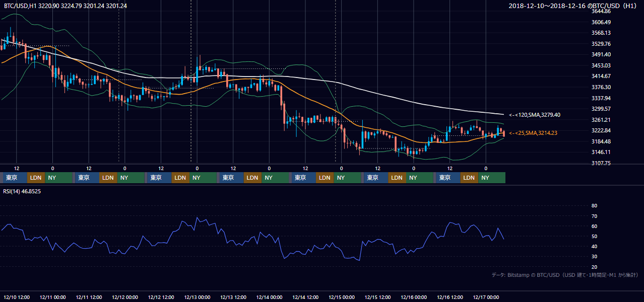This screenshot has width=644, height=302.
Task: Click price axis value 3644.86
Action: coord(601,11)
